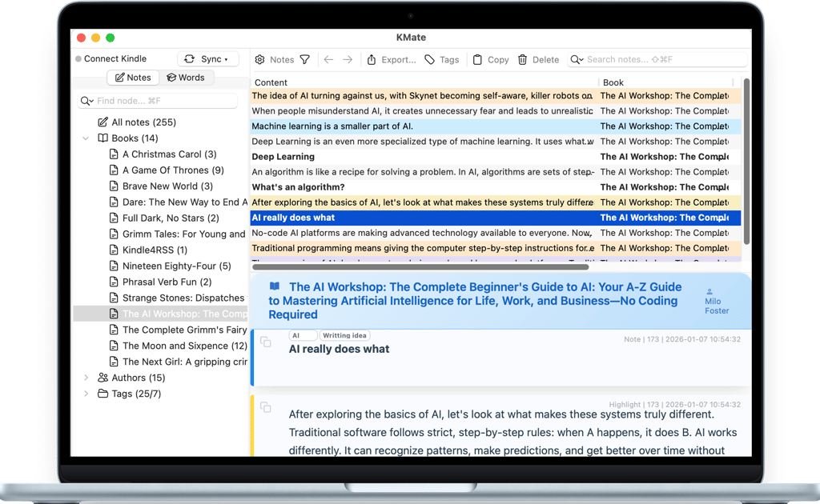
Task: Click the Delete trash icon
Action: pyautogui.click(x=522, y=59)
